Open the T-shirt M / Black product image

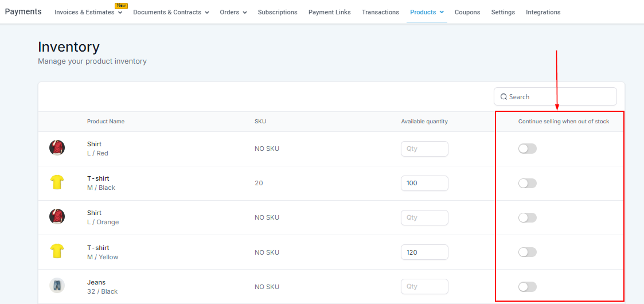click(x=57, y=182)
